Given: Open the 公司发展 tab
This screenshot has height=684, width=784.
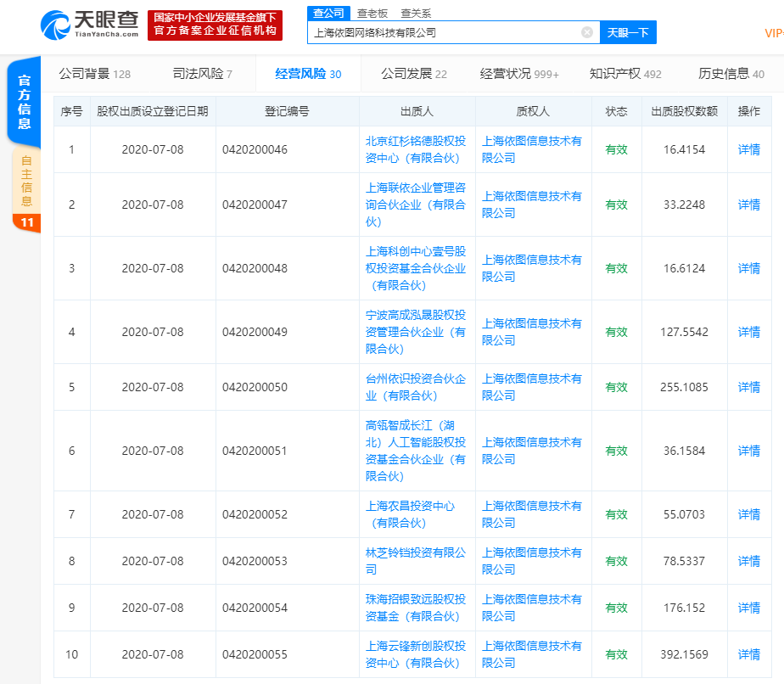Looking at the screenshot, I should click(413, 74).
